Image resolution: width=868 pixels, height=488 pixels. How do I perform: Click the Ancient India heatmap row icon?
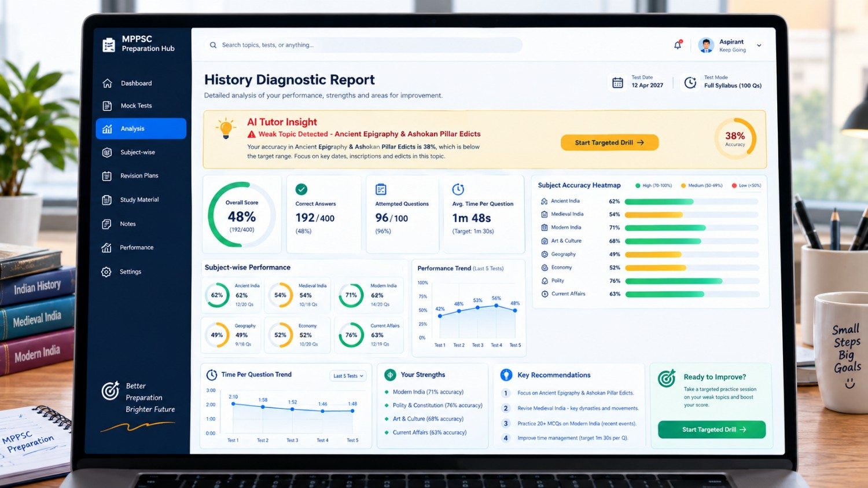pos(544,201)
